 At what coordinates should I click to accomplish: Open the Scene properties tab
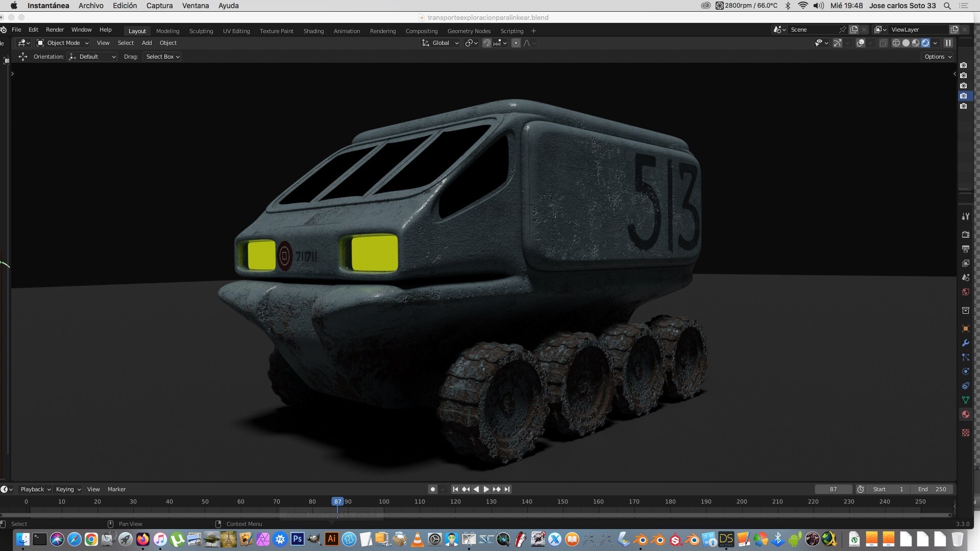click(965, 278)
